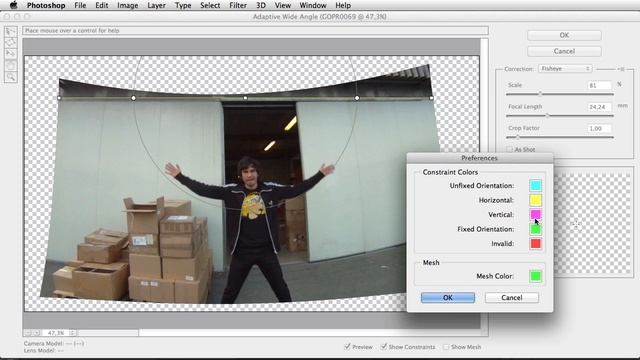Open the Layer menu
The width and height of the screenshot is (640, 360).
156,5
